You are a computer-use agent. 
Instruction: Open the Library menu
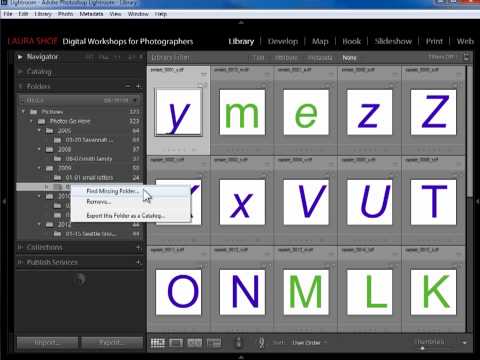[43, 14]
